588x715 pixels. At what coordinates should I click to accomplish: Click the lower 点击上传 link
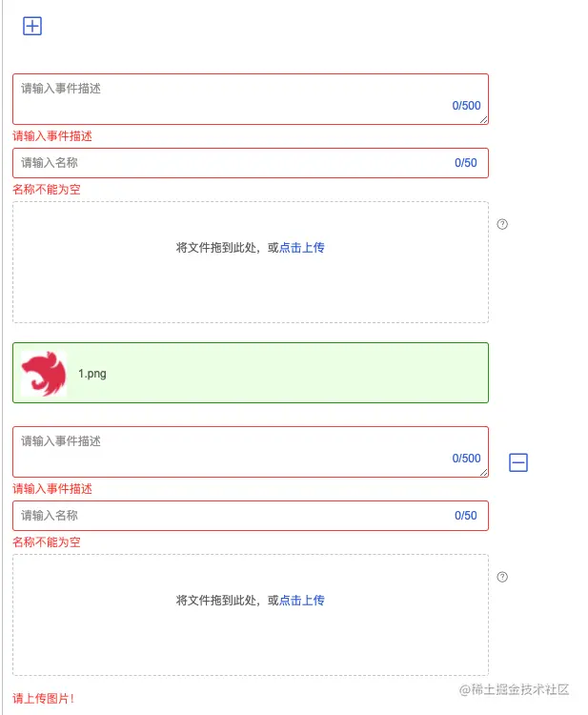tap(302, 601)
